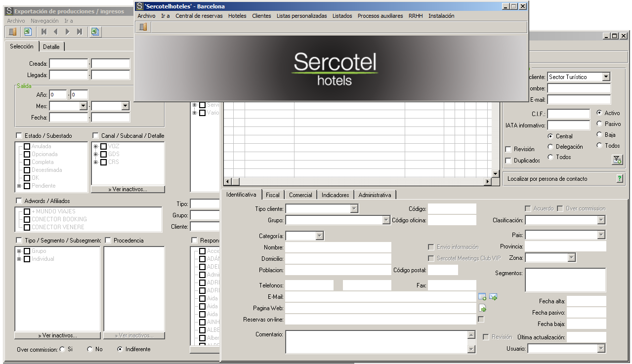Check the Anulada item checkbox
632x364 pixels.
tap(27, 146)
